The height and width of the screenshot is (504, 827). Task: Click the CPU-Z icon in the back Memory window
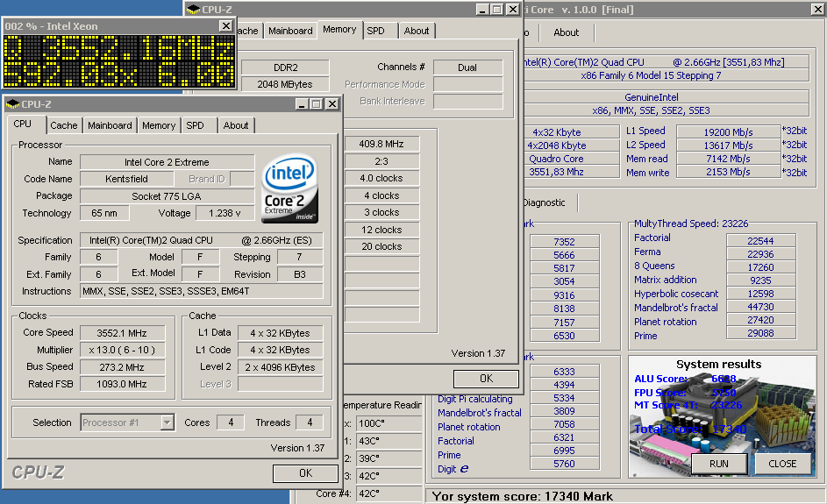194,10
